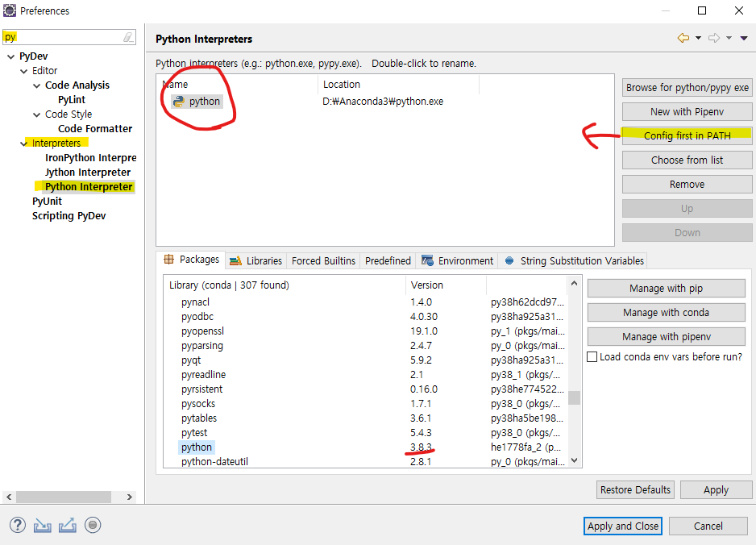Toggle Load conda env vars before run
This screenshot has height=545, width=756.
tap(592, 357)
